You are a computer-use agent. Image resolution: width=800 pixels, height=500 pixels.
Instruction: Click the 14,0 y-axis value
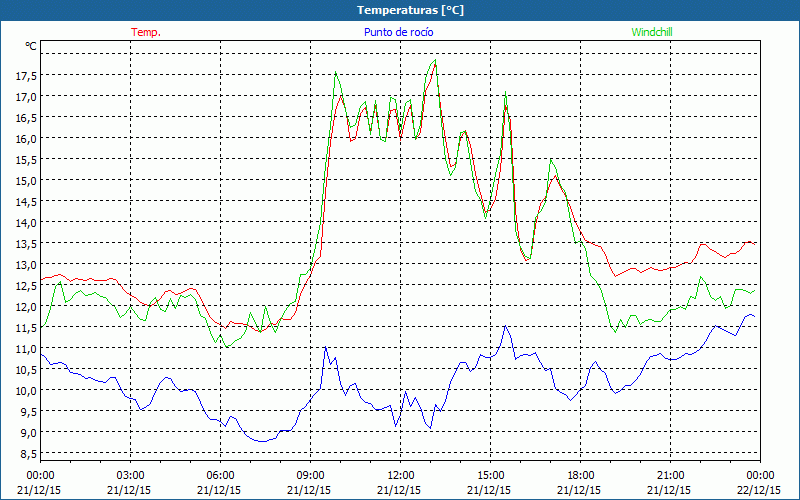(x=26, y=222)
